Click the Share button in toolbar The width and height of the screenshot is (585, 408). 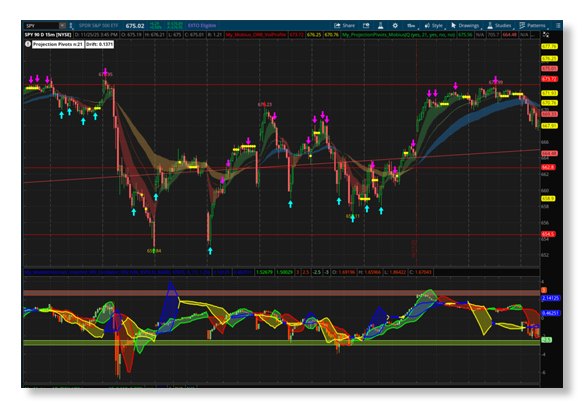(344, 25)
